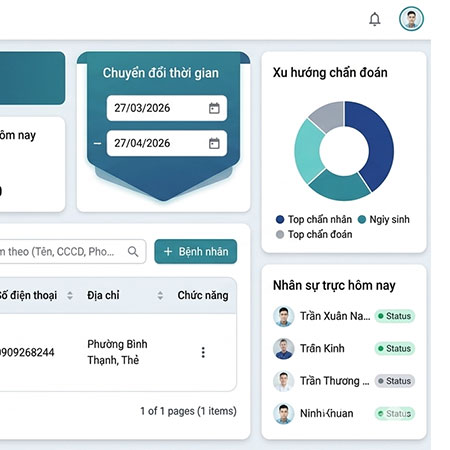Image resolution: width=450 pixels, height=450 pixels.
Task: Select the light teal donut chart segment
Action: [x=307, y=152]
